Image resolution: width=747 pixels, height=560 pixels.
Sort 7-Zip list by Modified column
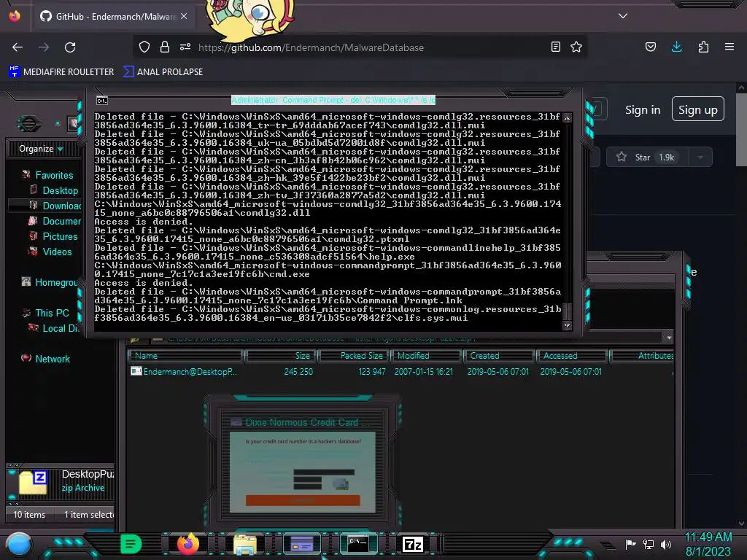pyautogui.click(x=426, y=356)
